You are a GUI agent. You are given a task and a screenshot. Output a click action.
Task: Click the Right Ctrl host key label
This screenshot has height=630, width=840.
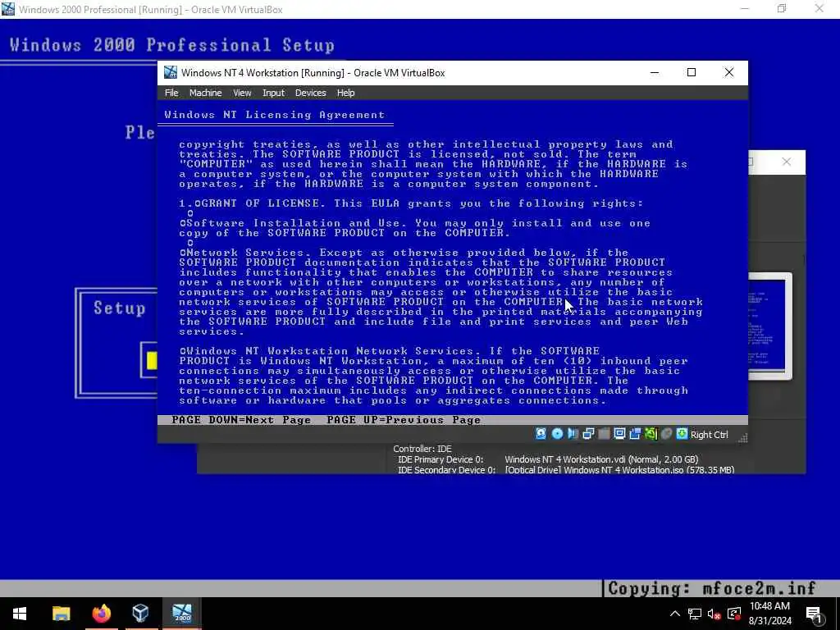point(710,435)
